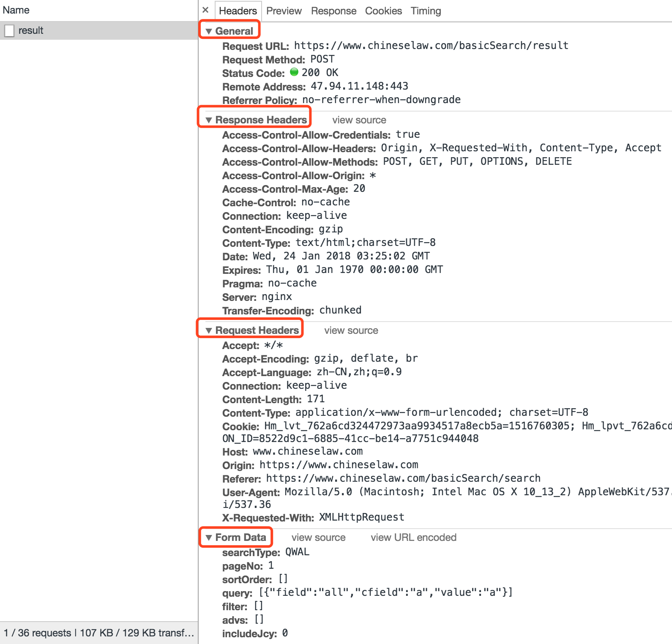The width and height of the screenshot is (672, 644).
Task: Click view source beside Response Headers
Action: click(x=359, y=120)
